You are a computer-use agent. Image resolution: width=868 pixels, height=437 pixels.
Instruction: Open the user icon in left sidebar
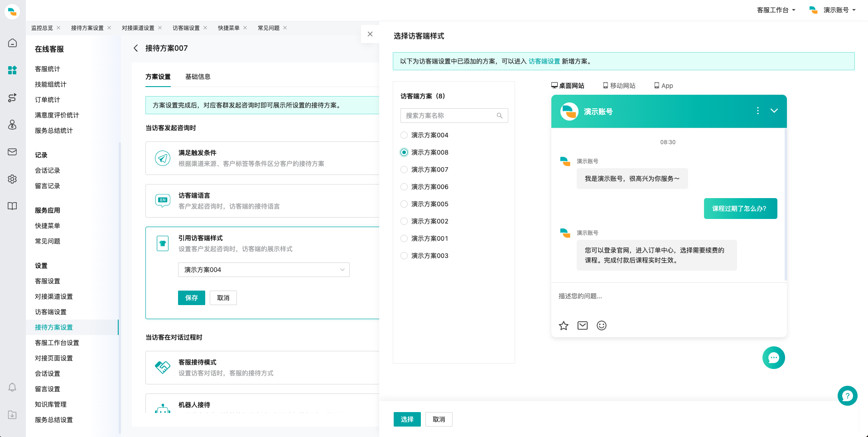click(x=12, y=125)
